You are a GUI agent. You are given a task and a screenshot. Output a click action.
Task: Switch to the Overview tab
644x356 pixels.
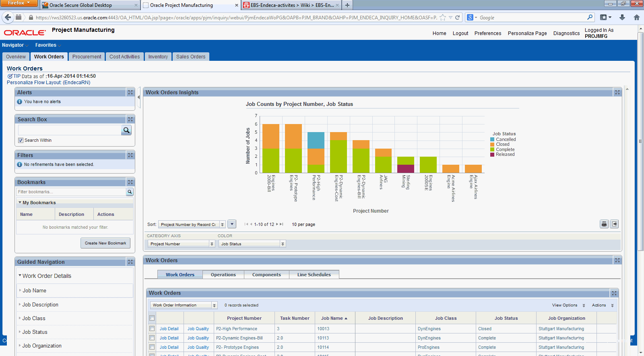(x=16, y=57)
